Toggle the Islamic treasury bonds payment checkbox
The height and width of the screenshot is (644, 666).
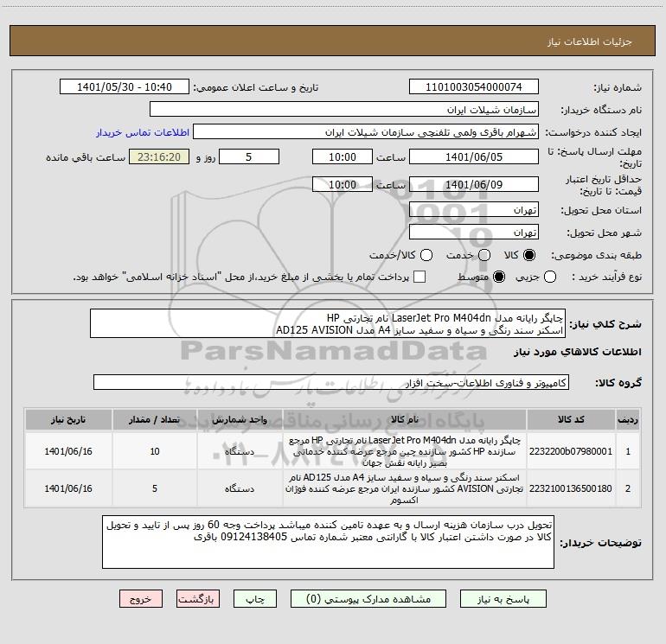tap(419, 277)
